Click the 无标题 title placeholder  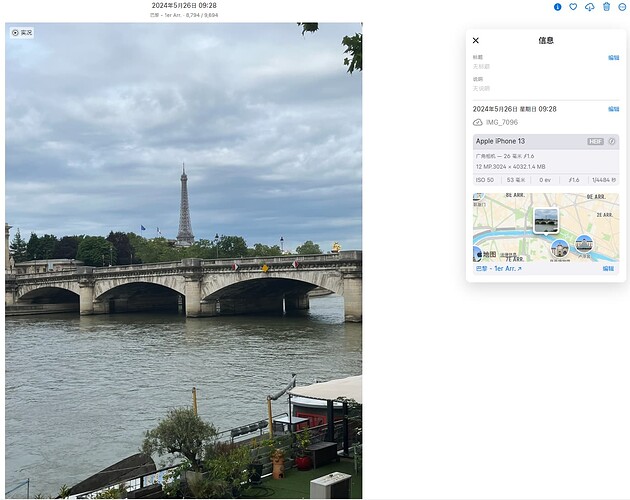(x=481, y=66)
